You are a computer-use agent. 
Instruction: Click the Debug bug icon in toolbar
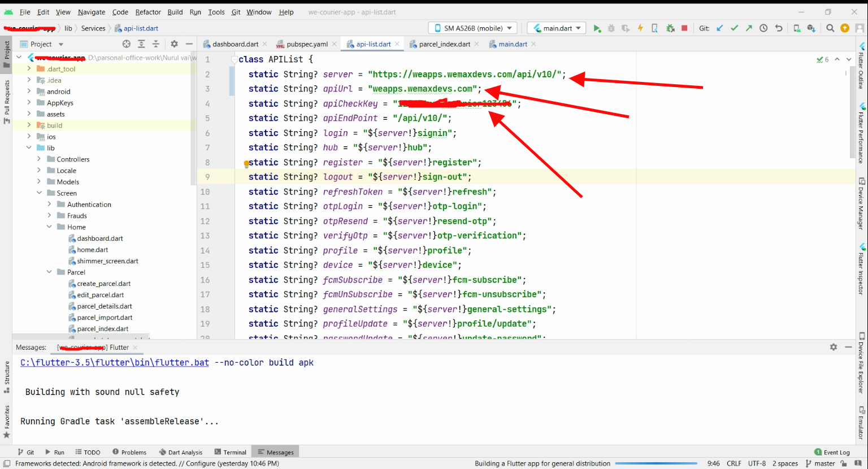point(611,28)
